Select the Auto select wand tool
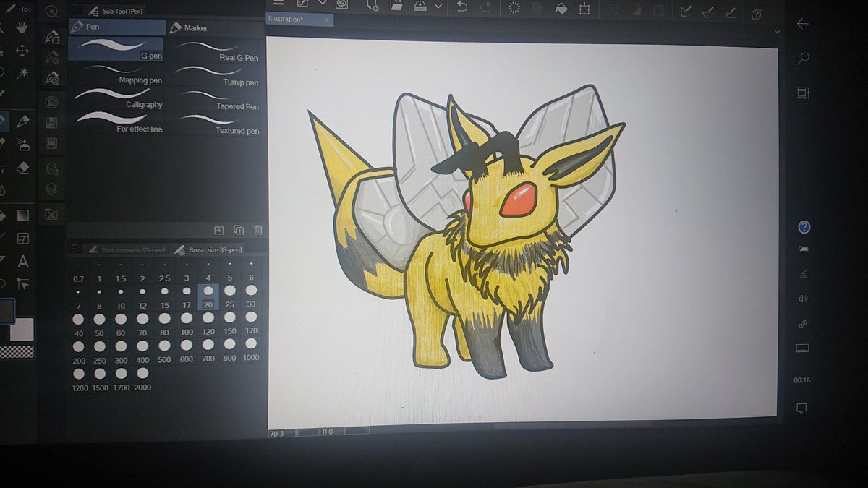 point(22,73)
